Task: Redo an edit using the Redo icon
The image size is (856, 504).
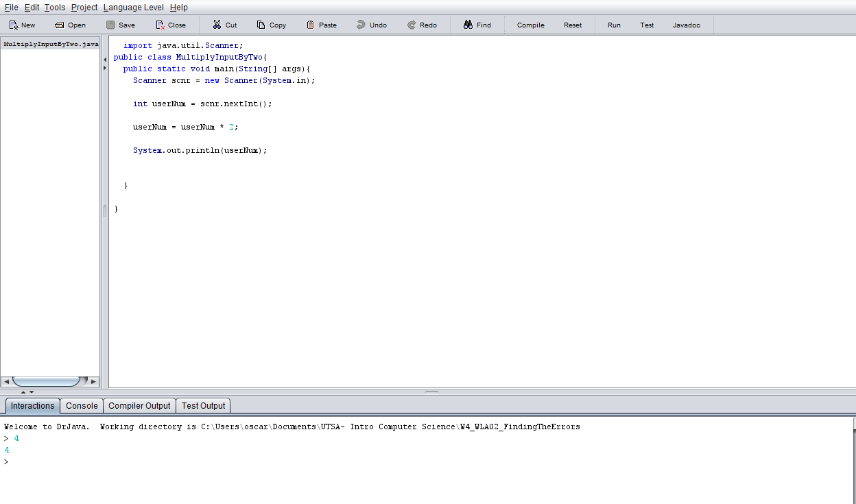Action: tap(423, 25)
